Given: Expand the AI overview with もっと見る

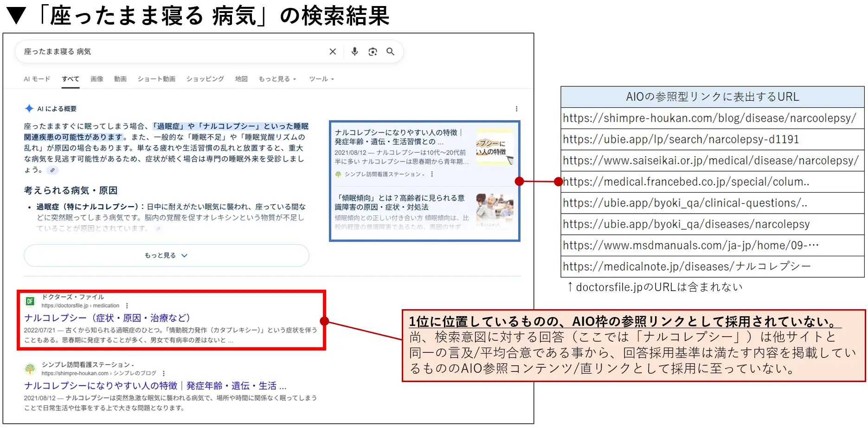Looking at the screenshot, I should (166, 255).
